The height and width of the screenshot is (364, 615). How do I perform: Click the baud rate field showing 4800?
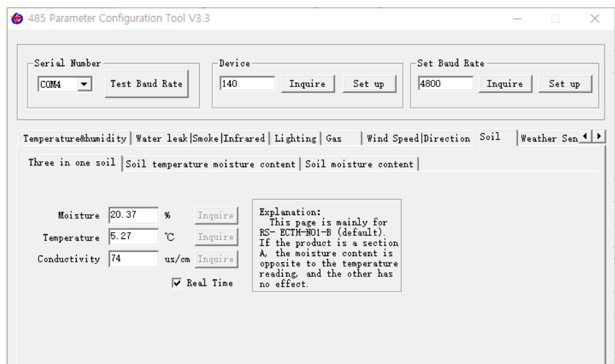tap(445, 83)
